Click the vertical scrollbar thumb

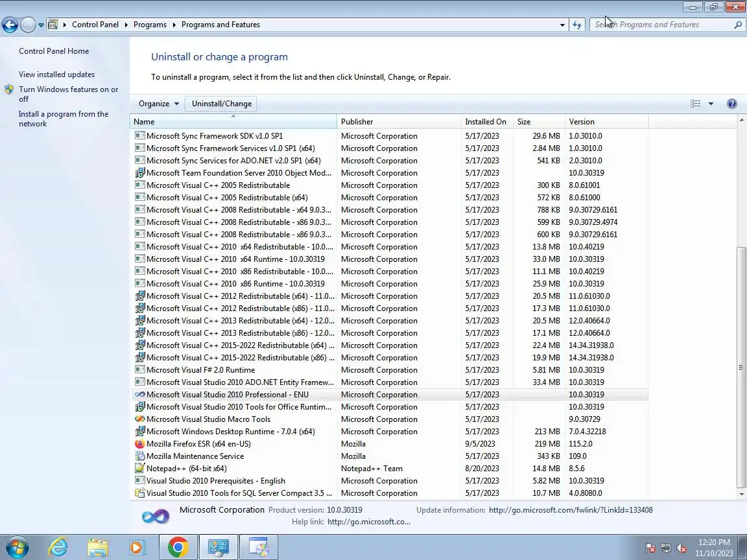coord(741,367)
